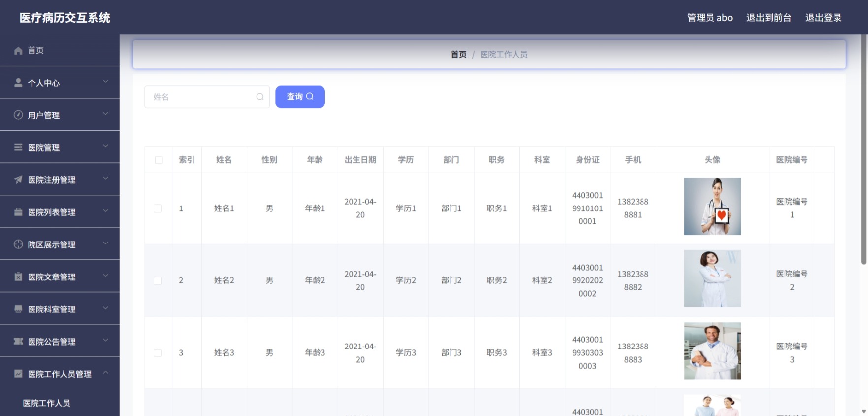
Task: Click the 学历3 table cell
Action: point(406,353)
